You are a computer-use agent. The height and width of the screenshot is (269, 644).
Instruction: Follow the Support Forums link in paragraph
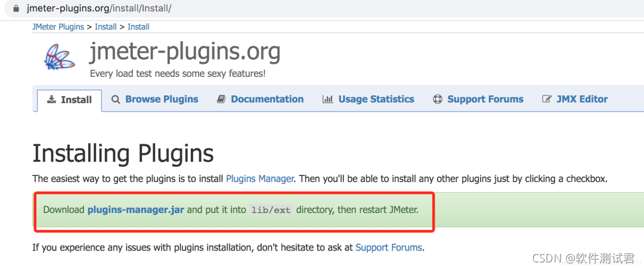pyautogui.click(x=389, y=248)
